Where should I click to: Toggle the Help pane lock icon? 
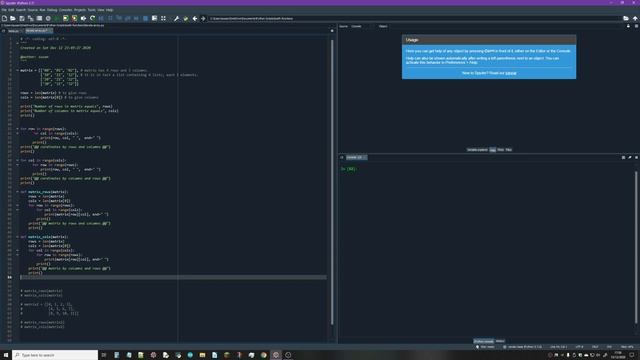pos(628,26)
